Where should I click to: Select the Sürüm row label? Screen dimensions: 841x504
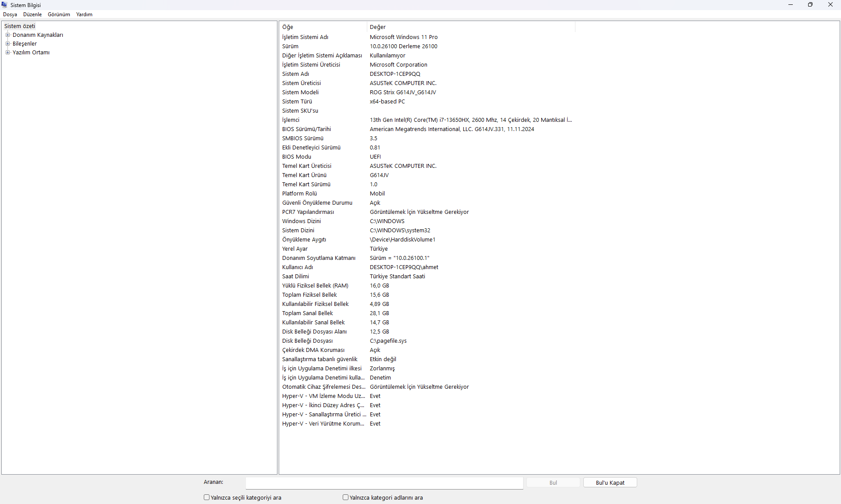point(290,46)
